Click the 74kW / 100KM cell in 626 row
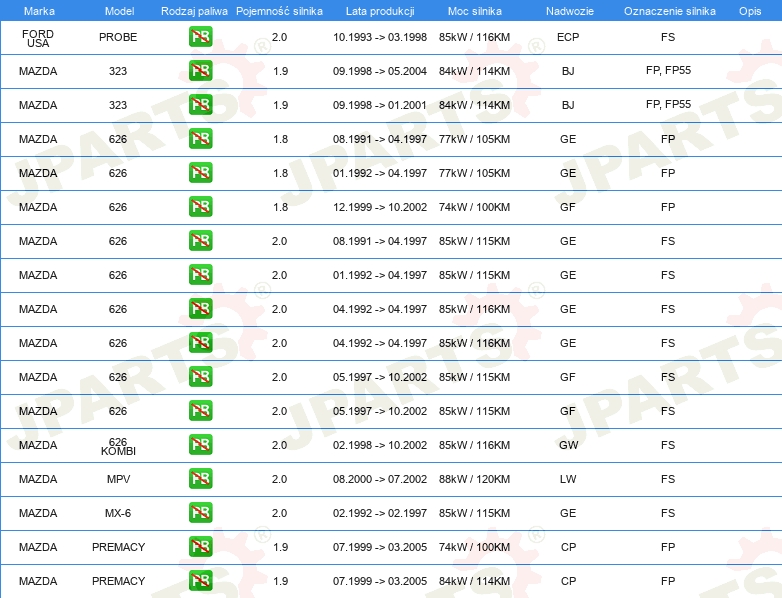This screenshot has height=598, width=782. tap(474, 207)
